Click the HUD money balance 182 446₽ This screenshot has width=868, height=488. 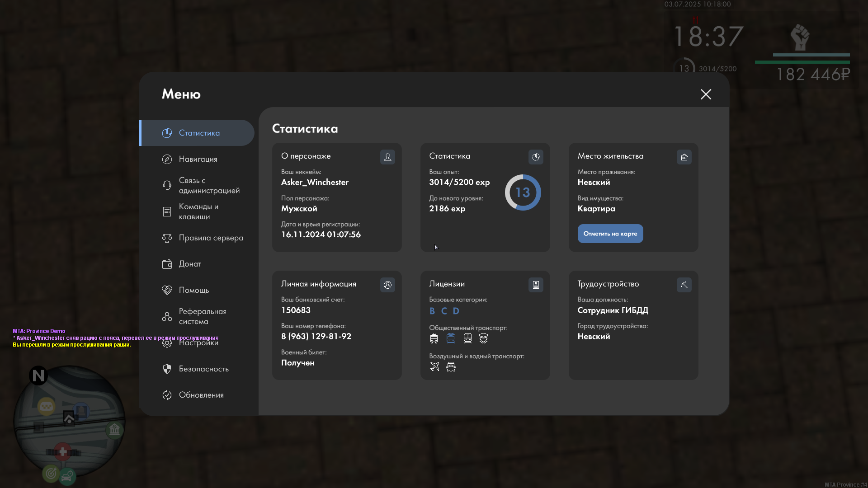tap(813, 74)
